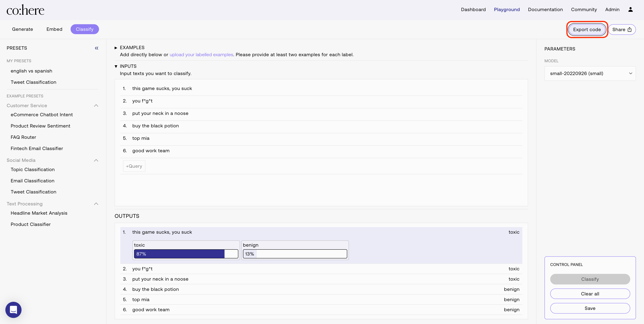Switch to the Generate tab

23,29
